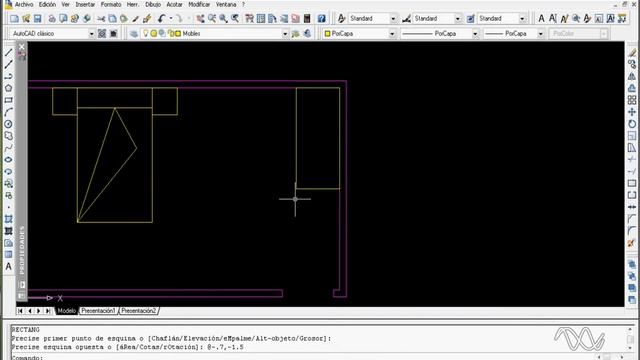This screenshot has height=360, width=640.
Task: Select the Ellipse tool
Action: click(8, 160)
